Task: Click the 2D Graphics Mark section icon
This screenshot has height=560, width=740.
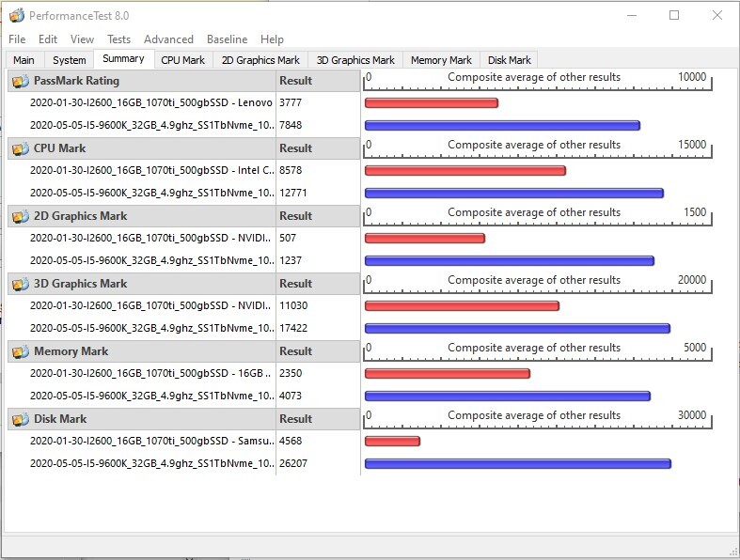Action: coord(21,216)
